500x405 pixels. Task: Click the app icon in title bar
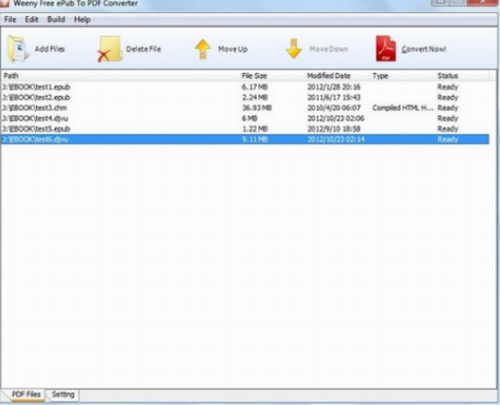(5, 3)
